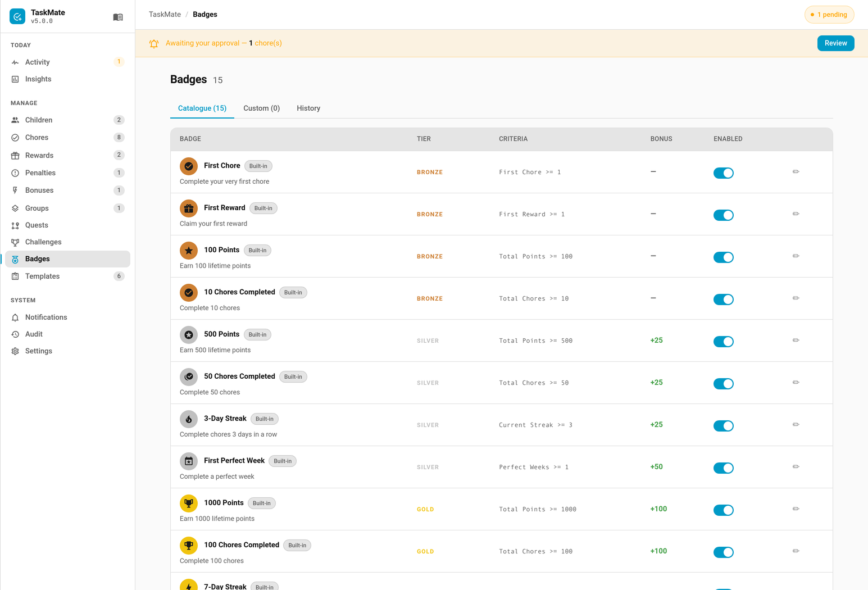Click the 1 pending pill
Viewport: 868px width, 590px height.
(x=829, y=15)
